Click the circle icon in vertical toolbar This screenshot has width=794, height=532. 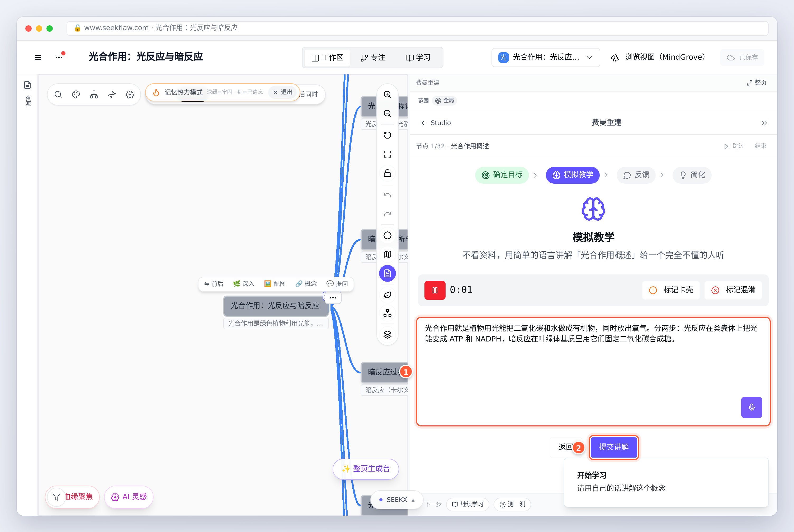[x=387, y=235]
